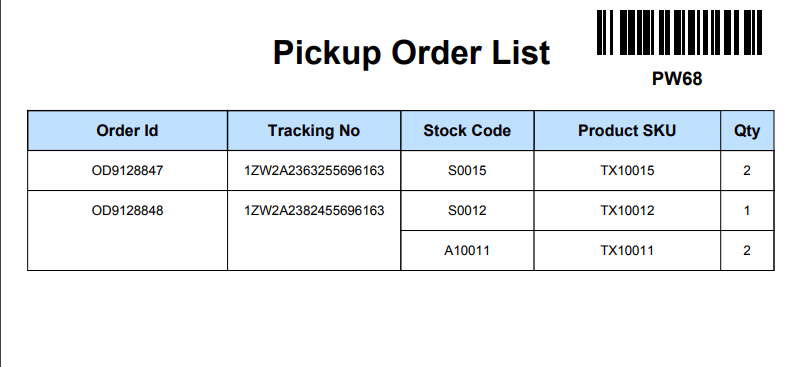The image size is (790, 367).
Task: Click quantity cell for TX10011 row
Action: (x=747, y=251)
